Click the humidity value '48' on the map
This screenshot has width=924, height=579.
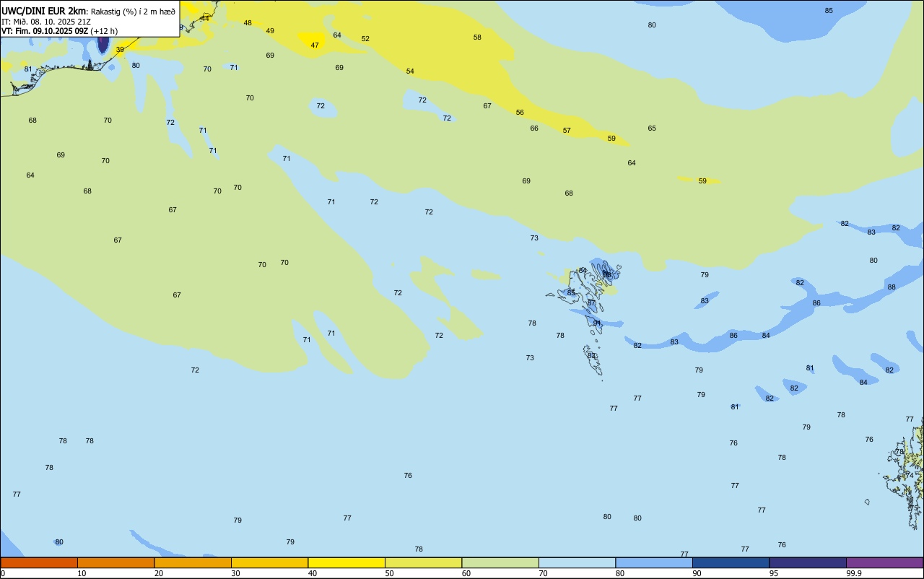point(248,23)
